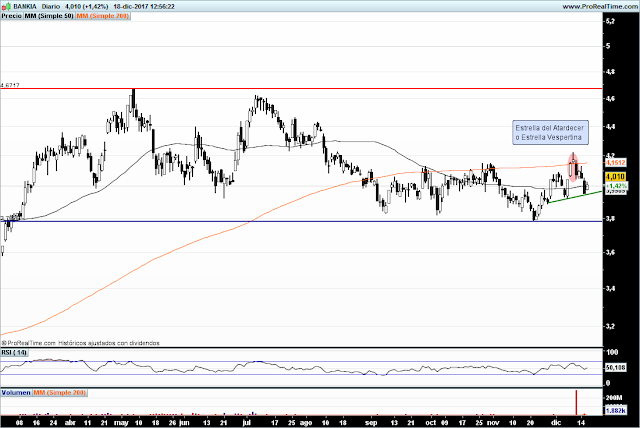
Task: Click the abr date axis label
Action: 70,423
